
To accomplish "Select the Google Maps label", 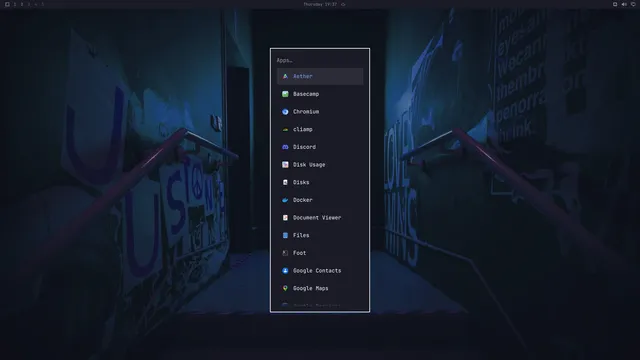I will 311,288.
